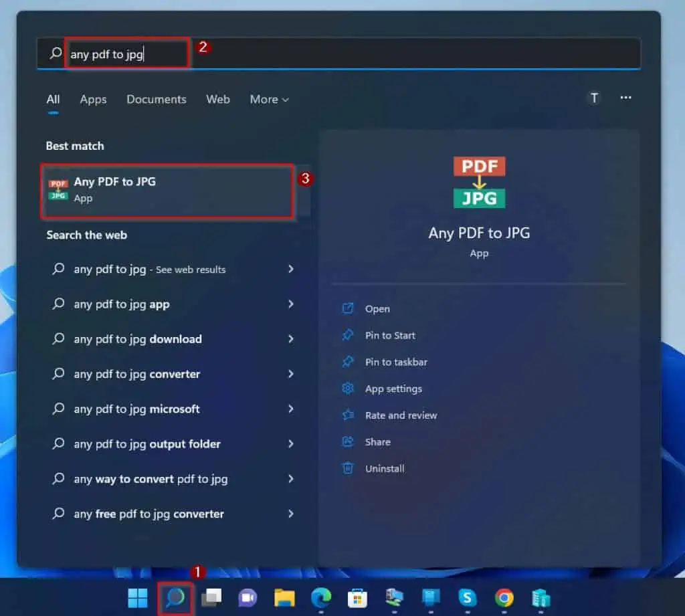Open the ellipsis options menu at top right
The width and height of the screenshot is (685, 616).
tap(626, 98)
